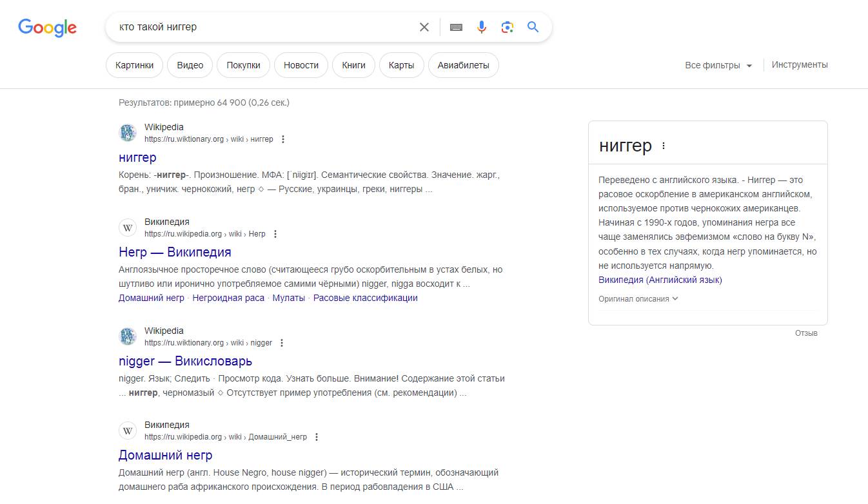Screen dimensions: 868x504
Task: Open the Расовые классификации sitelink
Action: coord(366,298)
